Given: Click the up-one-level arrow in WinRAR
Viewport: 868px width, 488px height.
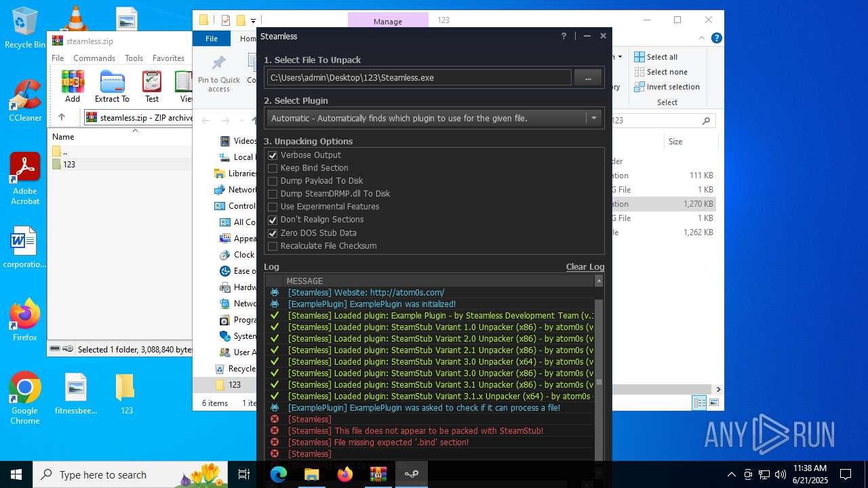Looking at the screenshot, I should click(x=61, y=117).
